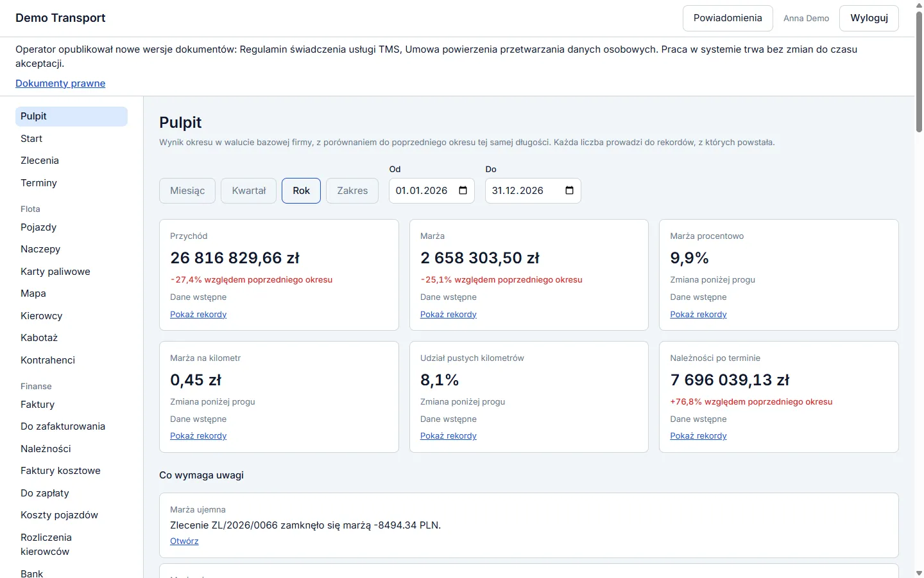Click the Od date input showing 01.01.2026
Viewport: 924px width, 578px height.
click(432, 191)
